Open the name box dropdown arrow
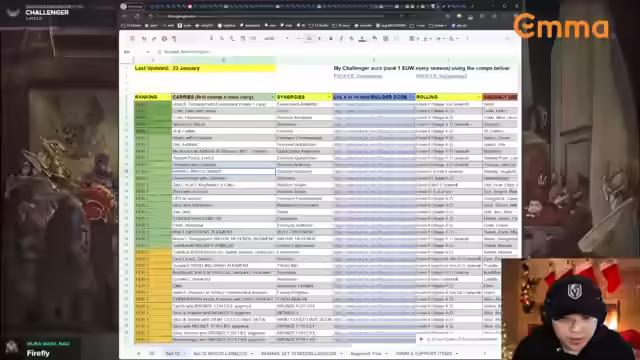640x360 pixels. 147,52
